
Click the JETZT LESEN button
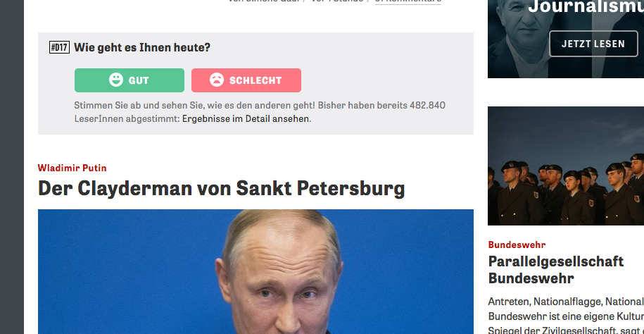pyautogui.click(x=593, y=44)
